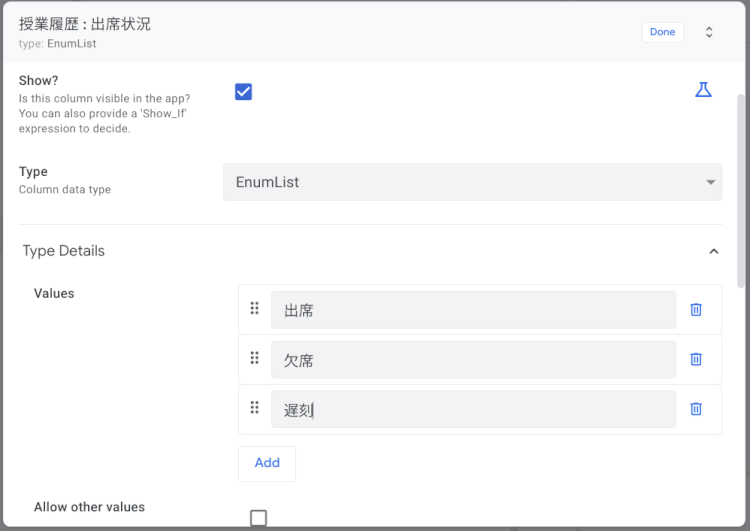
Task: Click the up-down arrows next to Done
Action: pyautogui.click(x=709, y=32)
